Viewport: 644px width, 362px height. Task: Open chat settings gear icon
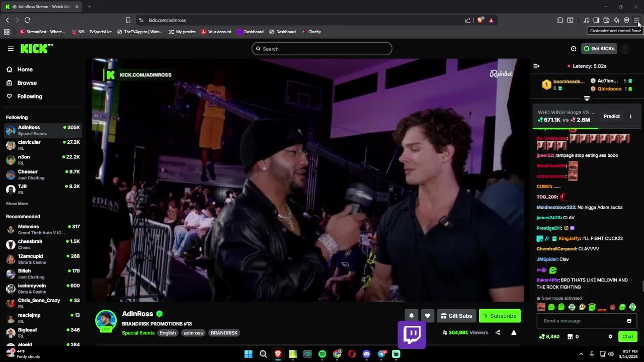point(610,336)
